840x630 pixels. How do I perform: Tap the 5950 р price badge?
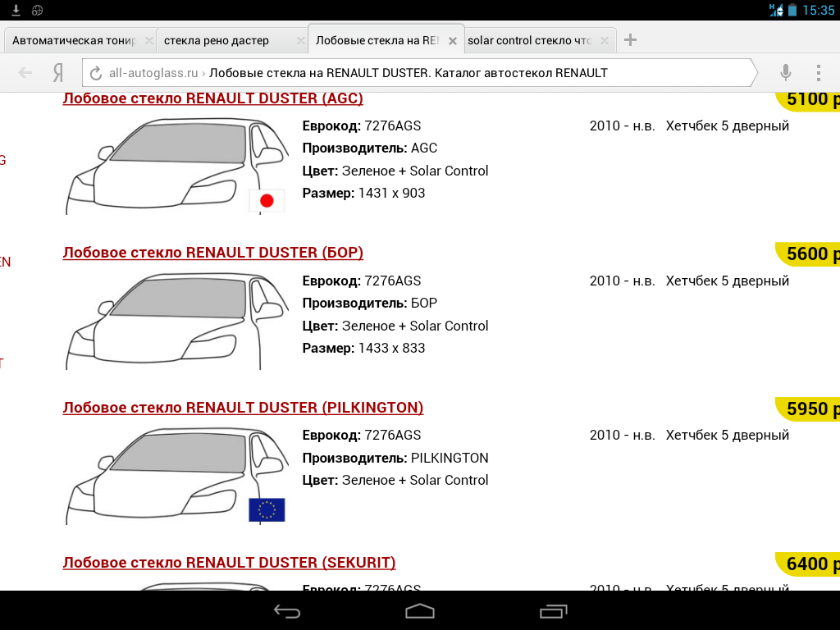coord(808,409)
